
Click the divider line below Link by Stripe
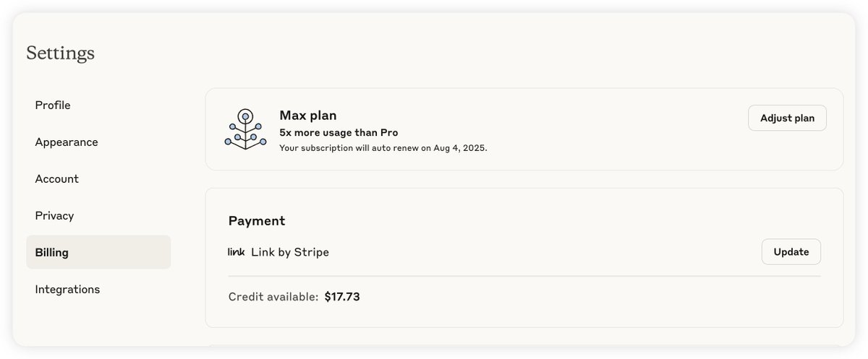pos(524,276)
